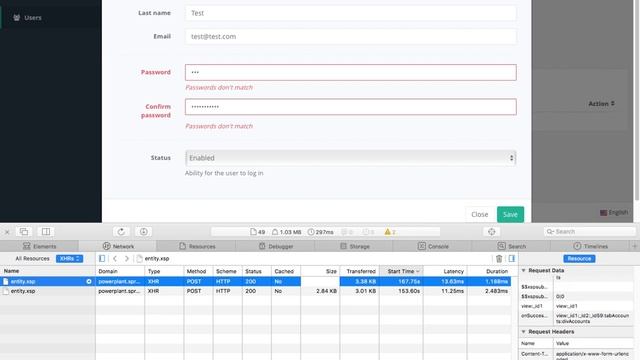The width and height of the screenshot is (640, 360).
Task: Open the Timelines tab
Action: coord(590,246)
